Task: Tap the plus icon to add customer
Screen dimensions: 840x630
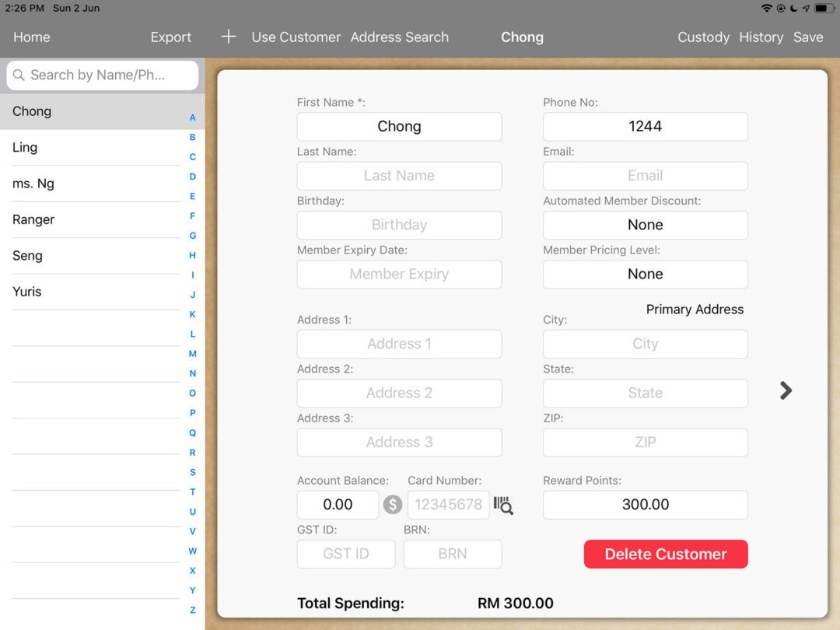Action: tap(228, 37)
